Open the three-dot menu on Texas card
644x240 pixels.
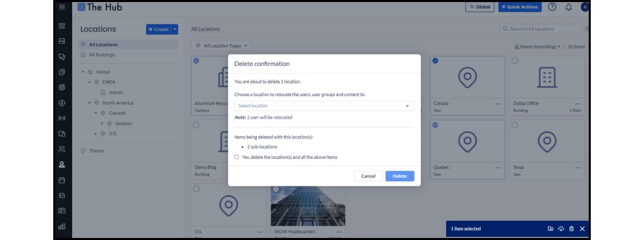[x=578, y=167]
